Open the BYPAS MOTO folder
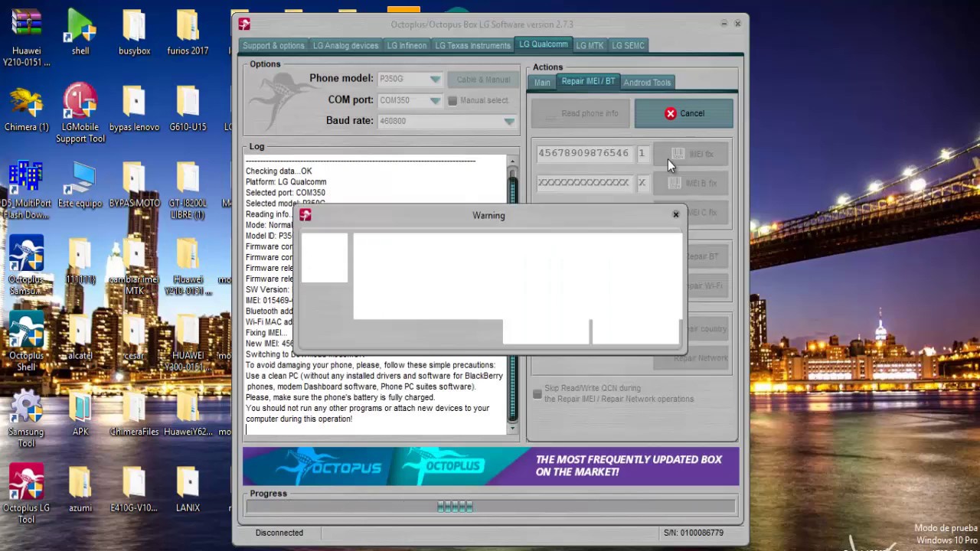 (x=134, y=185)
